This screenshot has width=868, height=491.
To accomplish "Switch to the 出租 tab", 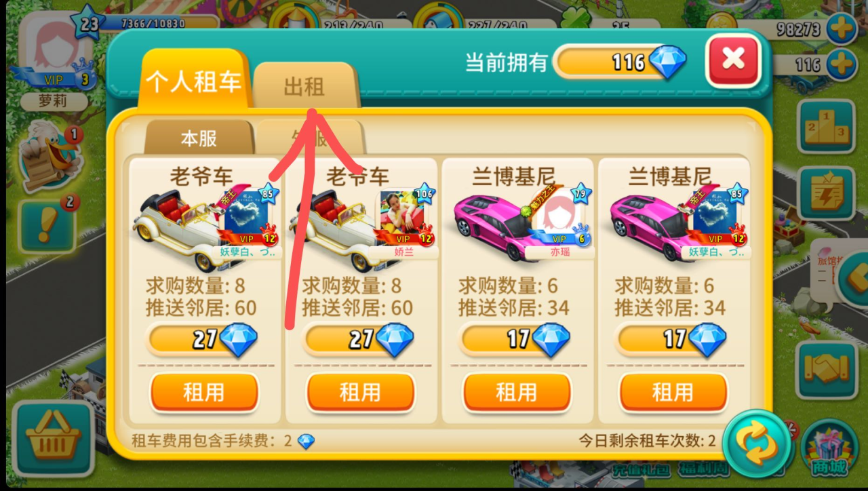I will coord(304,85).
